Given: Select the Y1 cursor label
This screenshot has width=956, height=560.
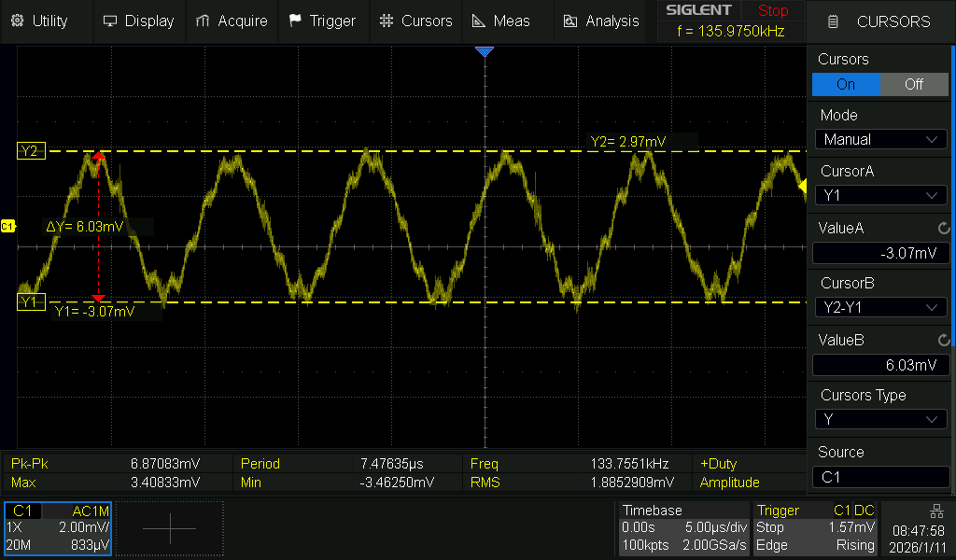Looking at the screenshot, I should tap(31, 302).
